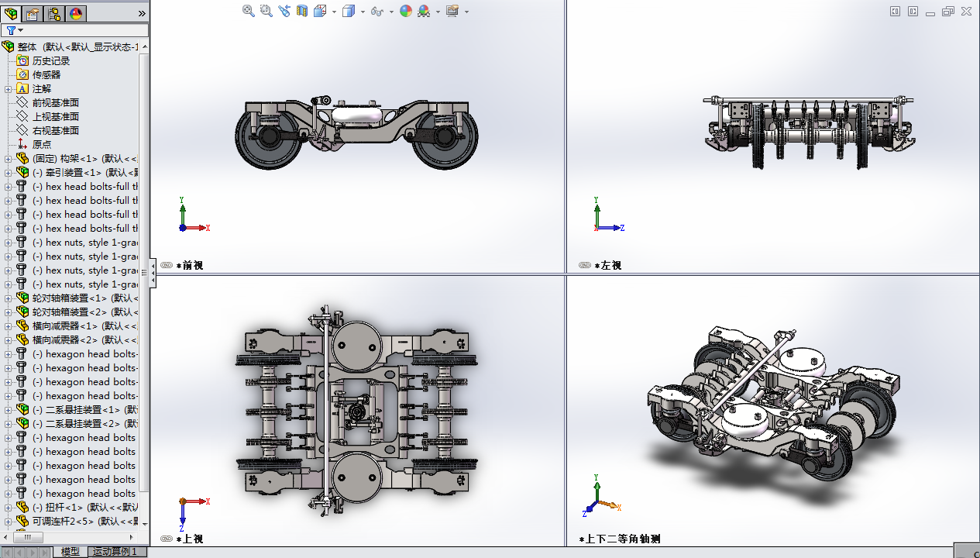Toggle the Section View tool
This screenshot has height=558, width=980.
(302, 11)
